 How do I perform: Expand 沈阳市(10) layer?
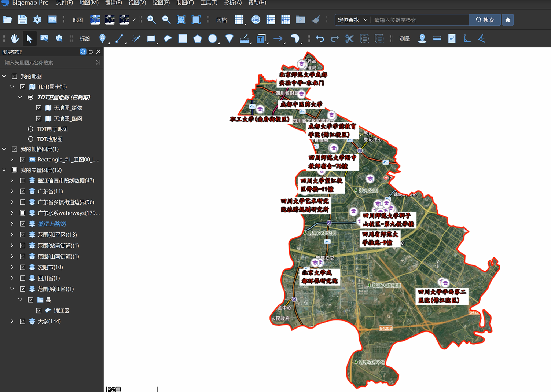tap(12, 267)
